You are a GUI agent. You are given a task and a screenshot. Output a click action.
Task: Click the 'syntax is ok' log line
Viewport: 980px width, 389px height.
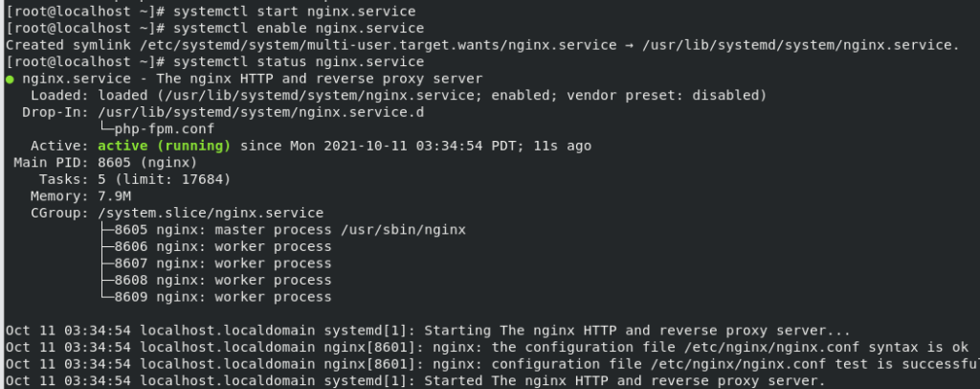[x=487, y=348]
